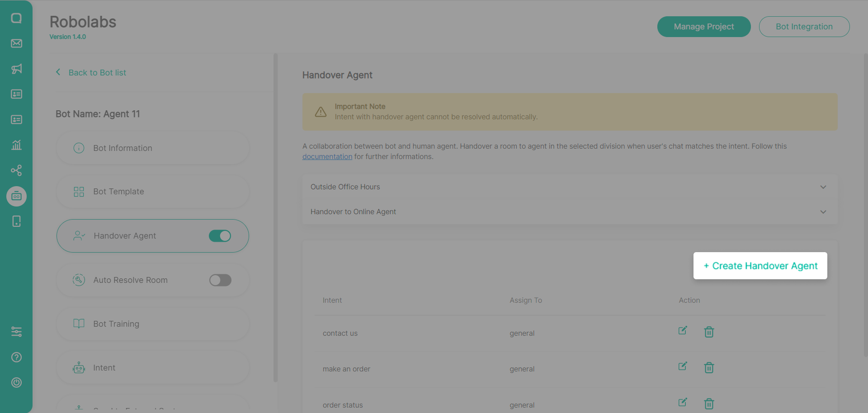This screenshot has height=413, width=868.
Task: Click the highlighted bot icon in sidebar
Action: 17,196
